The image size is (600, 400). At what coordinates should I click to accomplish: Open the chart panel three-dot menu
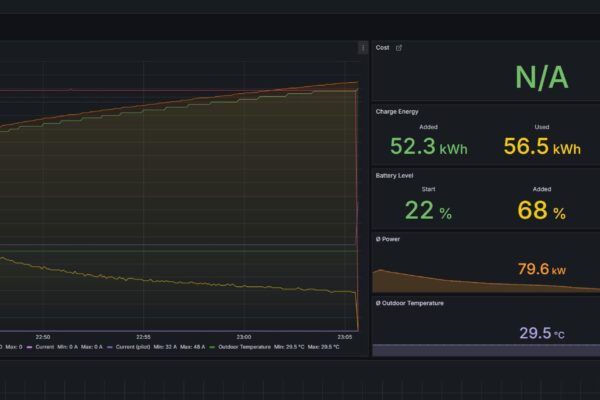363,47
